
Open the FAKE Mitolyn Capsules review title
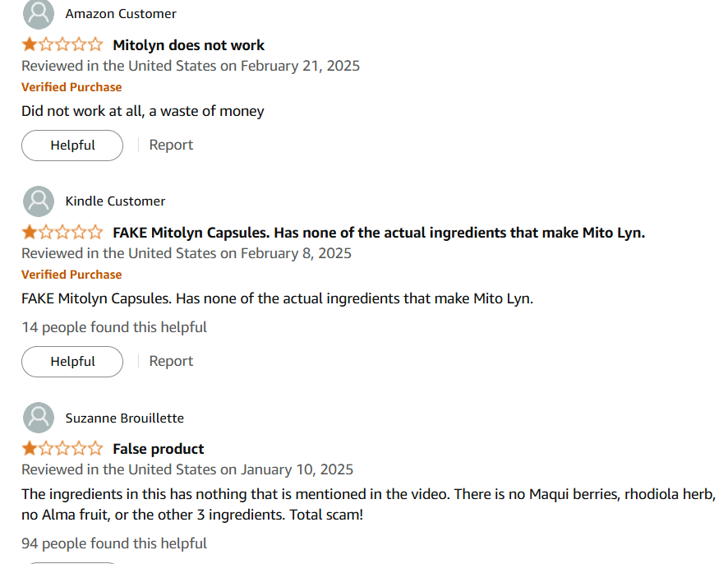coord(379,232)
